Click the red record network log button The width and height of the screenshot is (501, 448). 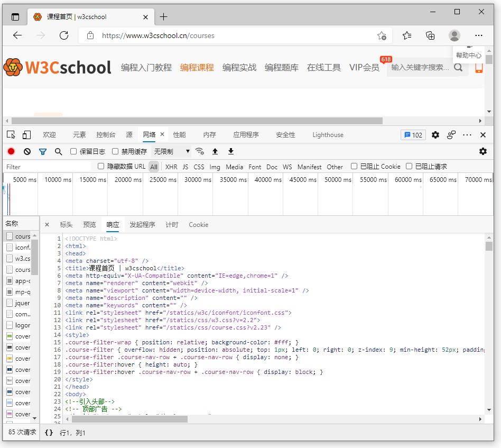11,151
